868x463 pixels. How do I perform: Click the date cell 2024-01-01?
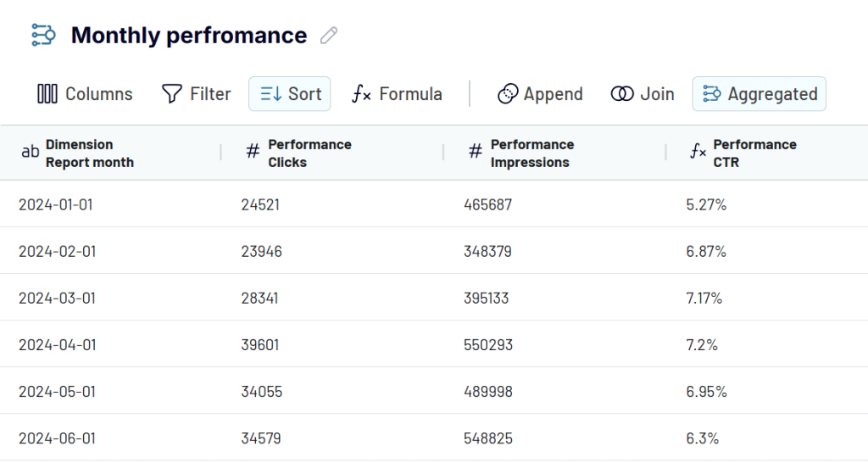point(55,205)
